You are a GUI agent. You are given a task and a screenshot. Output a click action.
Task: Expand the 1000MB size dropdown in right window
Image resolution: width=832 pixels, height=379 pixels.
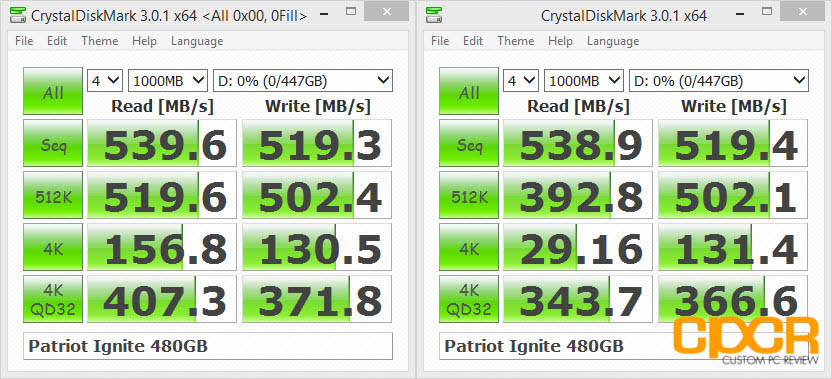click(584, 81)
